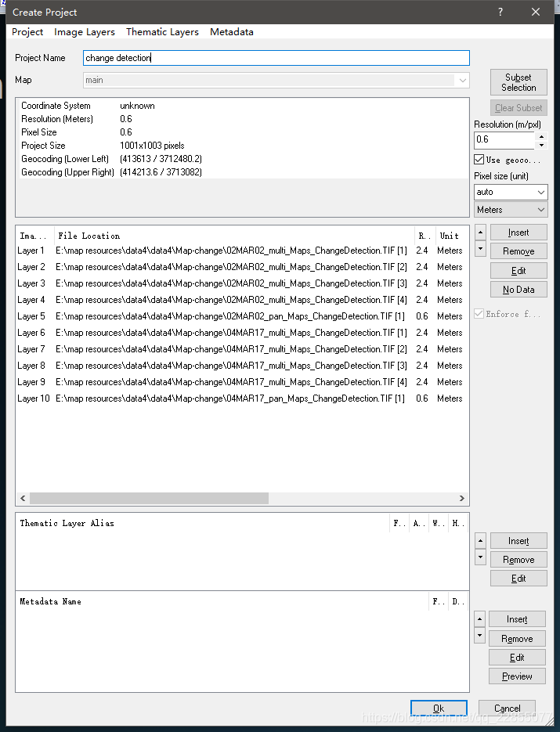
Task: Move thematic layer up with arrow button
Action: pos(481,541)
